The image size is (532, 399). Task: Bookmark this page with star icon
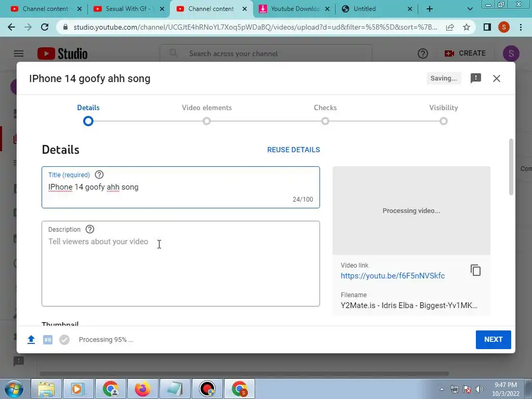coord(467,27)
